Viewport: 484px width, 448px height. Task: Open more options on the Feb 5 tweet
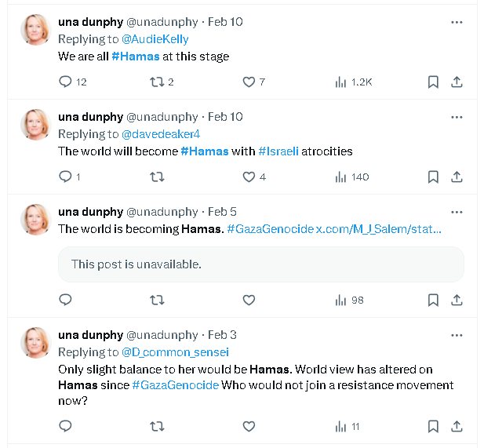[457, 212]
